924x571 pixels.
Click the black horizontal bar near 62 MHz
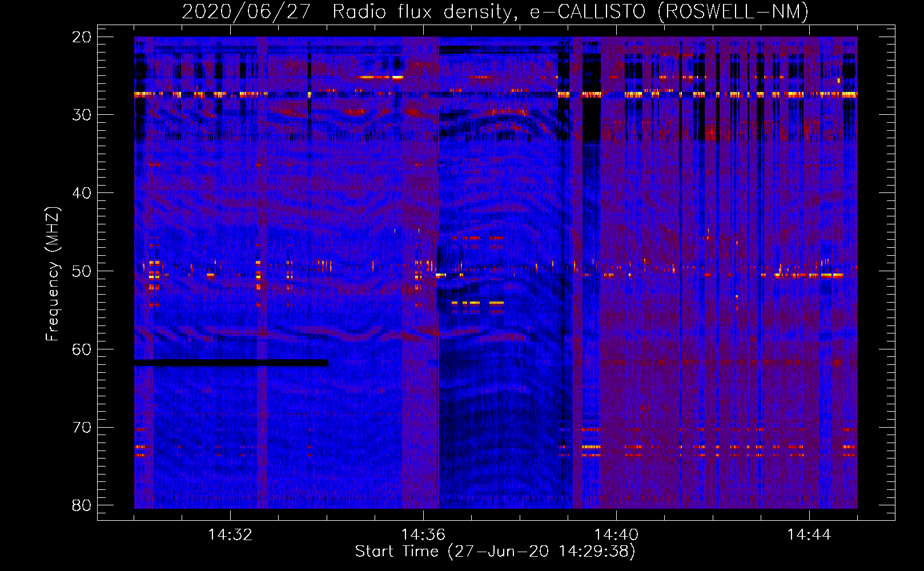click(x=231, y=363)
